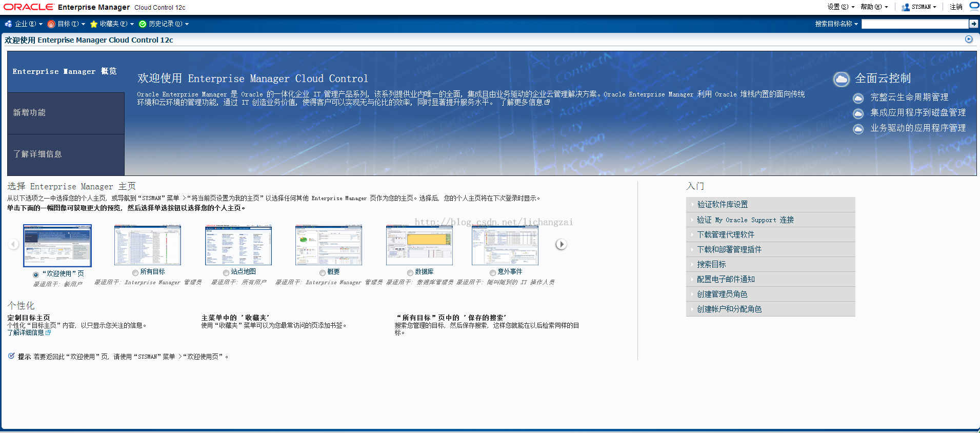Click the 完整云生命周期管理 text
The image size is (980, 433).
click(x=909, y=97)
